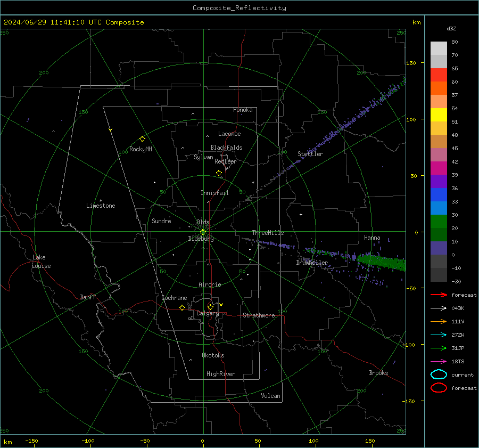Viewport: 479px width, 448px height.
Task: Click the cyan 27ZW arrow legend icon
Action: pos(439,335)
